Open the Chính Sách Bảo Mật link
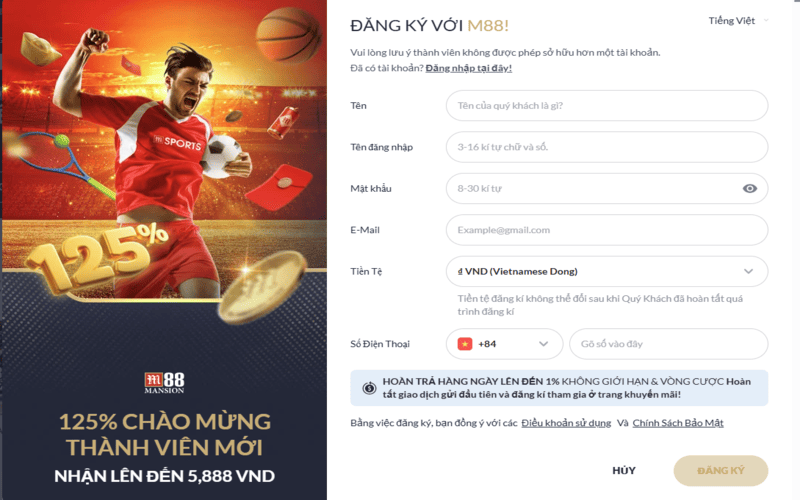Viewport: 800px width, 500px height. click(678, 423)
